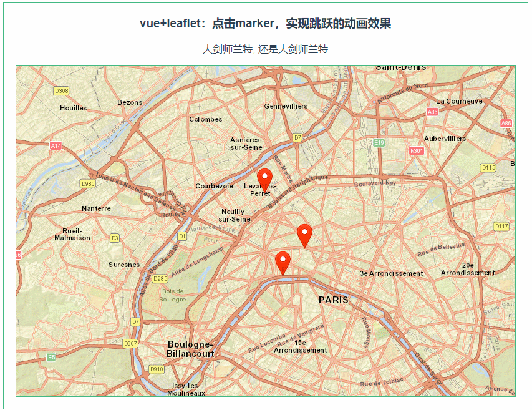This screenshot has height=410, width=532.
Task: Click the E19 route shield near Aubervilliers
Action: coord(380,142)
